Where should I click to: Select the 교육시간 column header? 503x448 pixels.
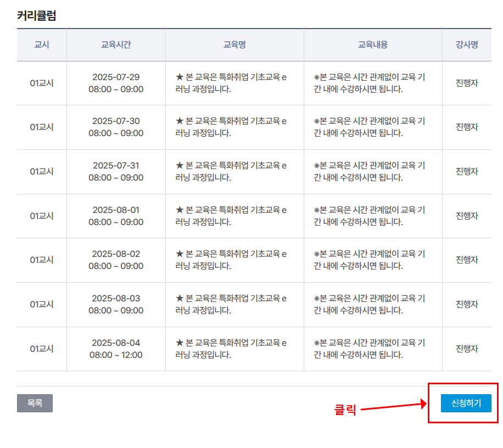pyautogui.click(x=116, y=45)
